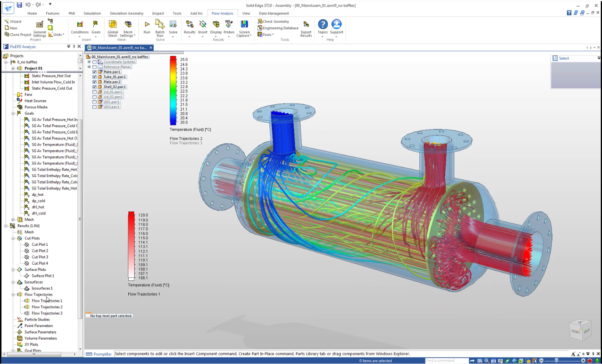The height and width of the screenshot is (364, 602).
Task: Expand the Coordinate Systems node
Action: [89, 62]
